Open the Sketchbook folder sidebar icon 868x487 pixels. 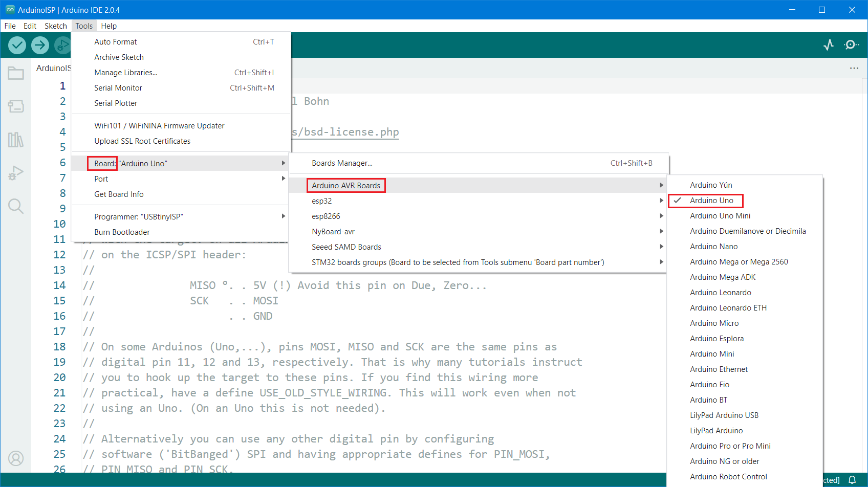(16, 74)
